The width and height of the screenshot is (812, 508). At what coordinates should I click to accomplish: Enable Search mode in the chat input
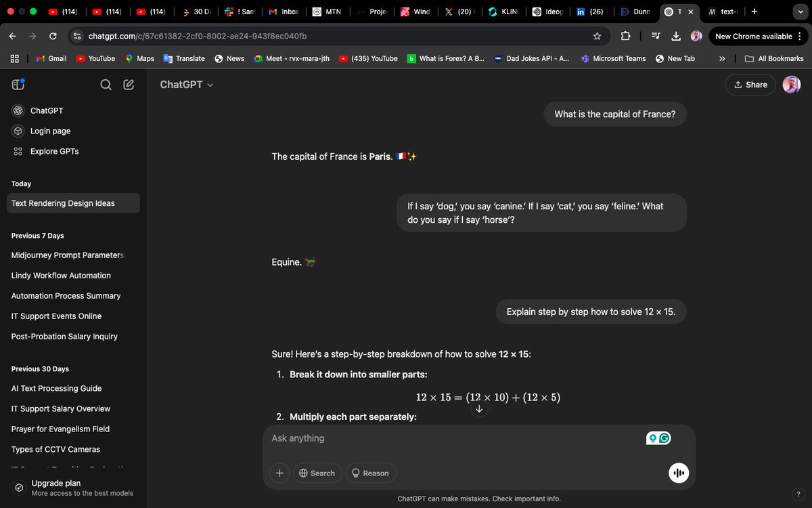point(317,473)
